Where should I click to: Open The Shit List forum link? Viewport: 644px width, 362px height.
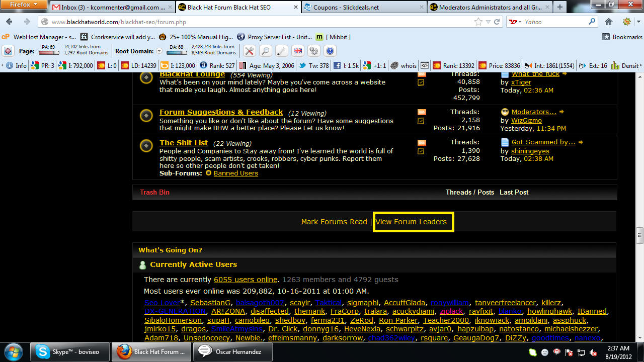pyautogui.click(x=184, y=143)
